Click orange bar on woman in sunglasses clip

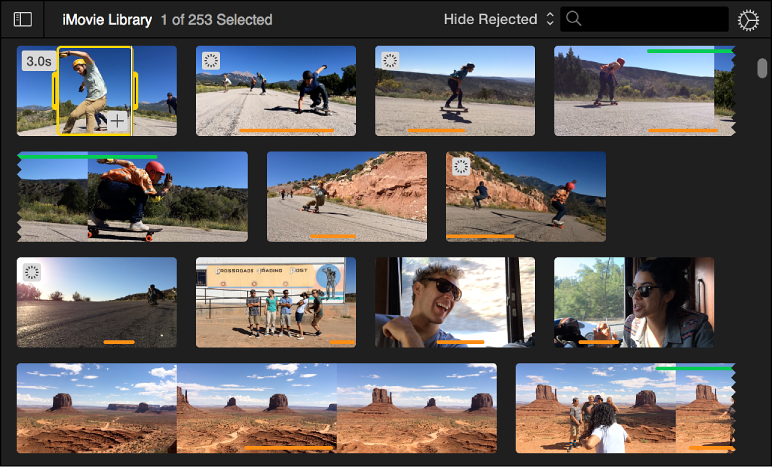click(599, 342)
